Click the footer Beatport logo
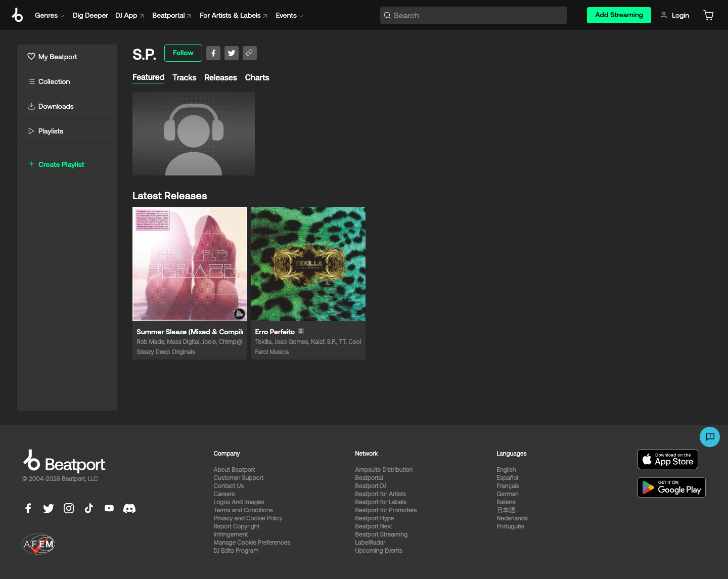 click(64, 461)
